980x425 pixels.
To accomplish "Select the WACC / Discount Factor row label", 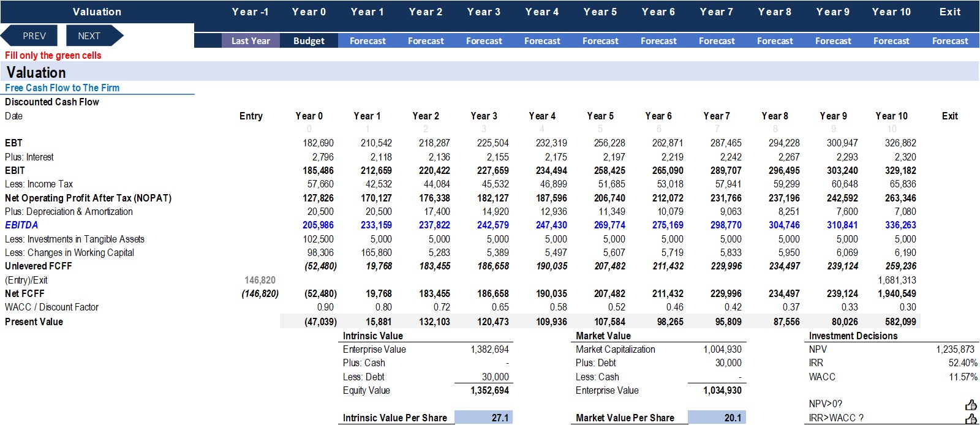I will pyautogui.click(x=51, y=307).
